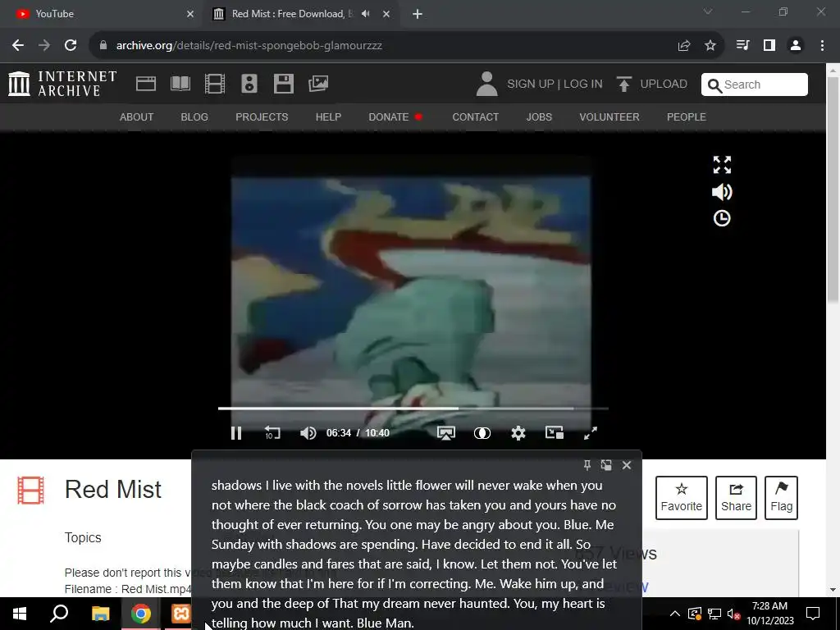Image resolution: width=840 pixels, height=630 pixels.
Task: Open the PROJECTS menu item
Action: [262, 116]
